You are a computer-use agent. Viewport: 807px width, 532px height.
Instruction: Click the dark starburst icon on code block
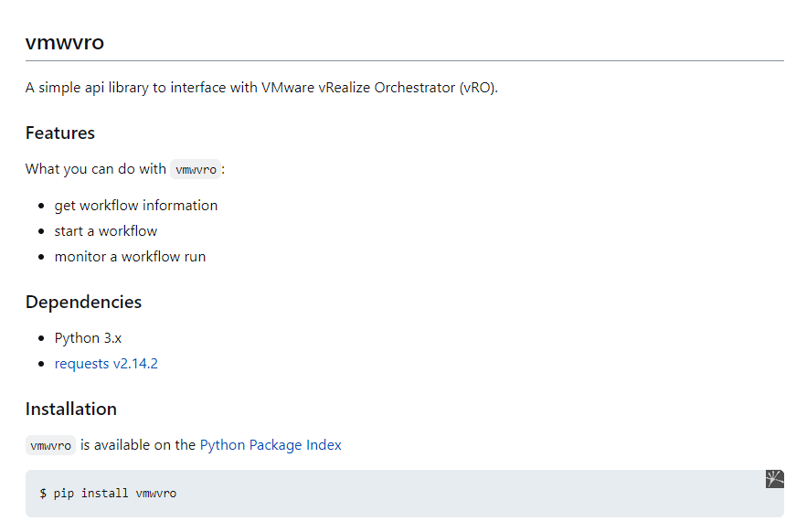774,479
